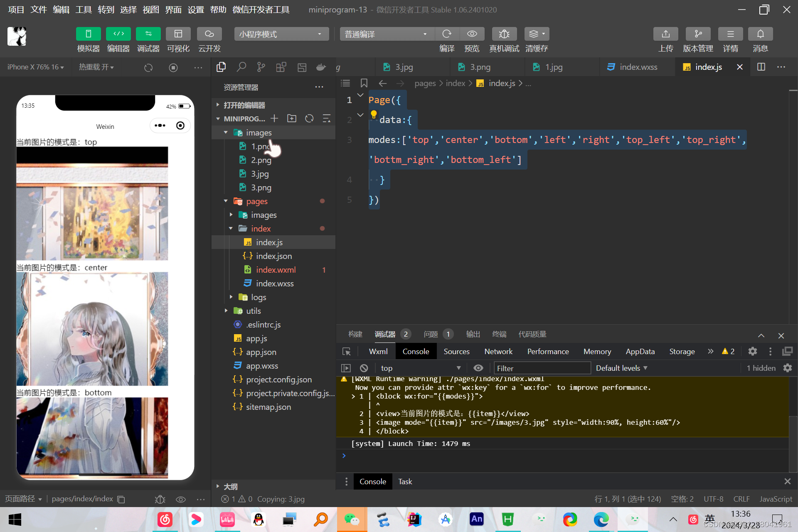Toggle the console live expression eye
The height and width of the screenshot is (532, 798).
coord(478,368)
